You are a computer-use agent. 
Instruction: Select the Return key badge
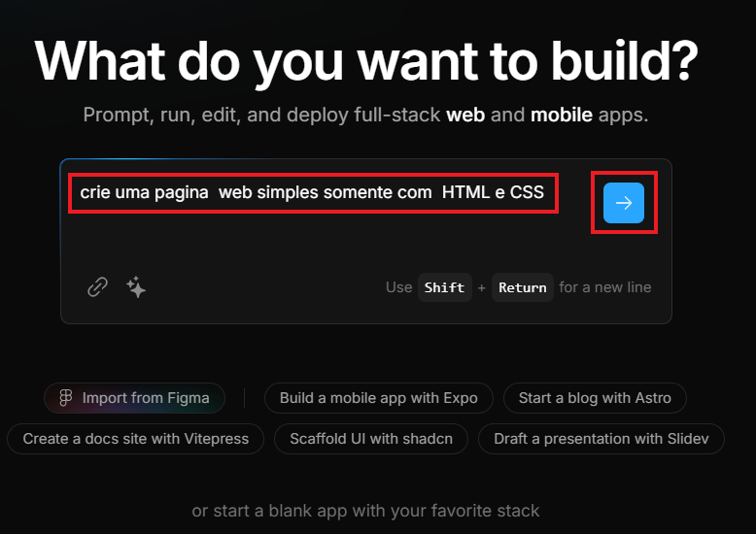pos(523,287)
